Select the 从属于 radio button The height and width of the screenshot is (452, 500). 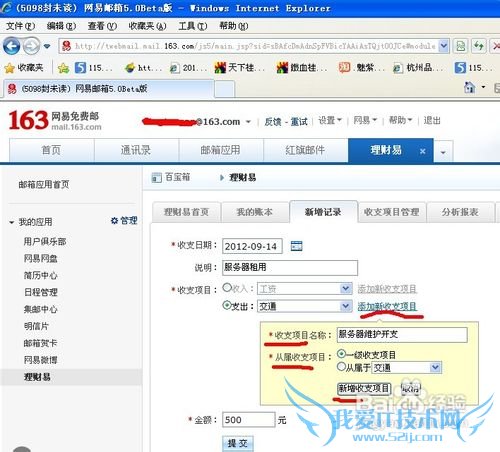[341, 367]
